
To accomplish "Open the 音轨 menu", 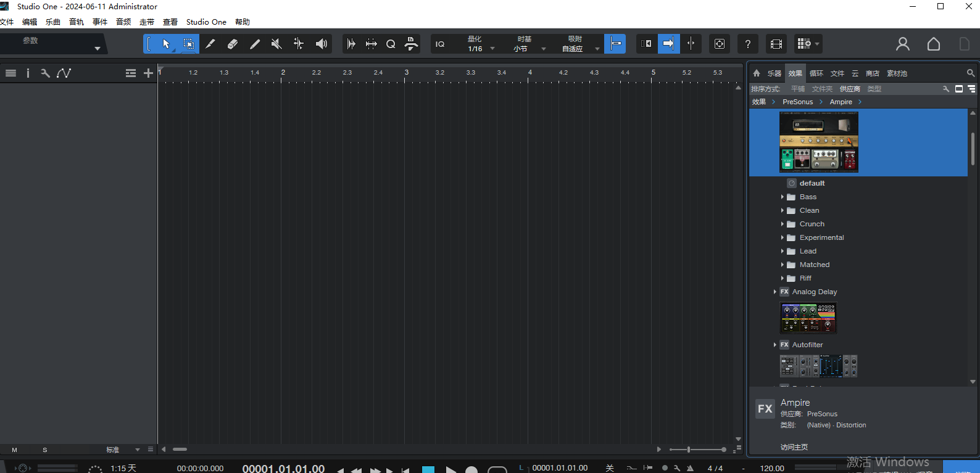I will point(77,22).
